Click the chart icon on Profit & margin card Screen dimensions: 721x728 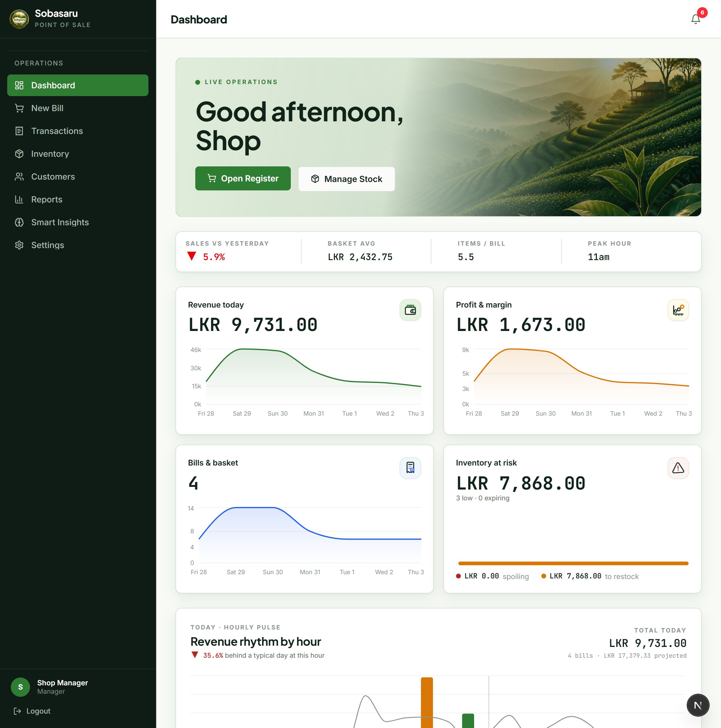click(x=678, y=310)
